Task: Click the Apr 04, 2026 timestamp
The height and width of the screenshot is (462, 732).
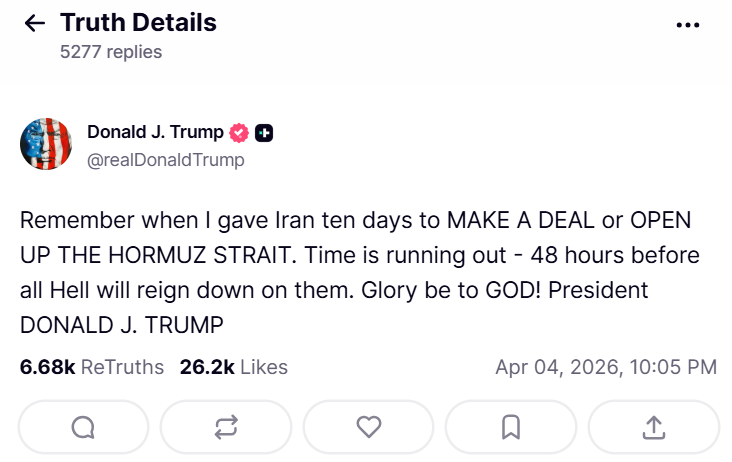Action: point(606,367)
